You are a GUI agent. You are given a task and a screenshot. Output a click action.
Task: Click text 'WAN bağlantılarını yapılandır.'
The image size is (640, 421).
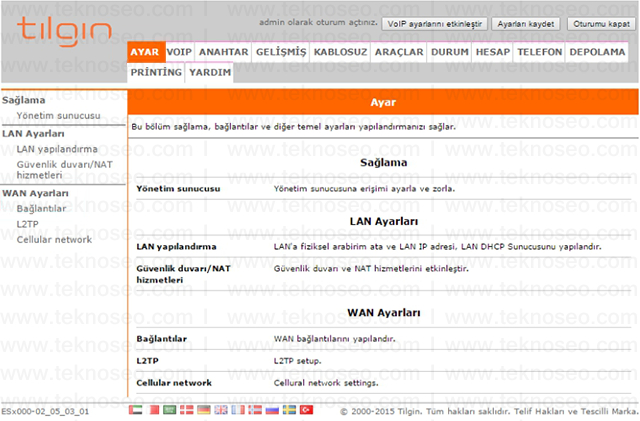point(334,339)
